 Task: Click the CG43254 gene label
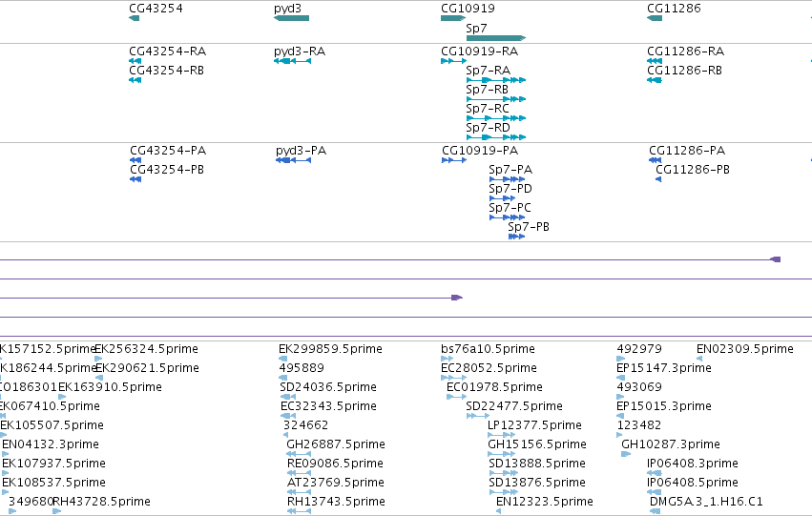[156, 9]
